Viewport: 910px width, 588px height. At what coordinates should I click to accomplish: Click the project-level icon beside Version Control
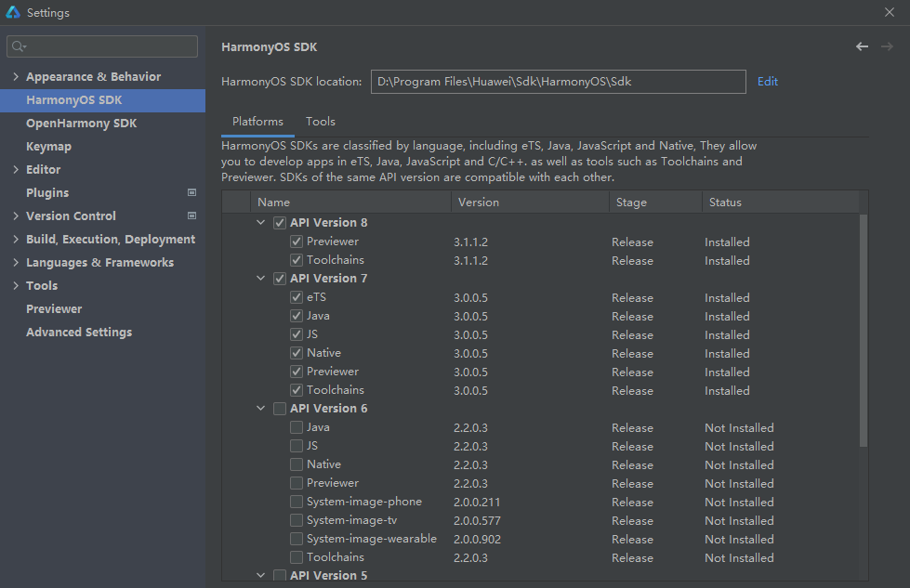[x=192, y=216]
